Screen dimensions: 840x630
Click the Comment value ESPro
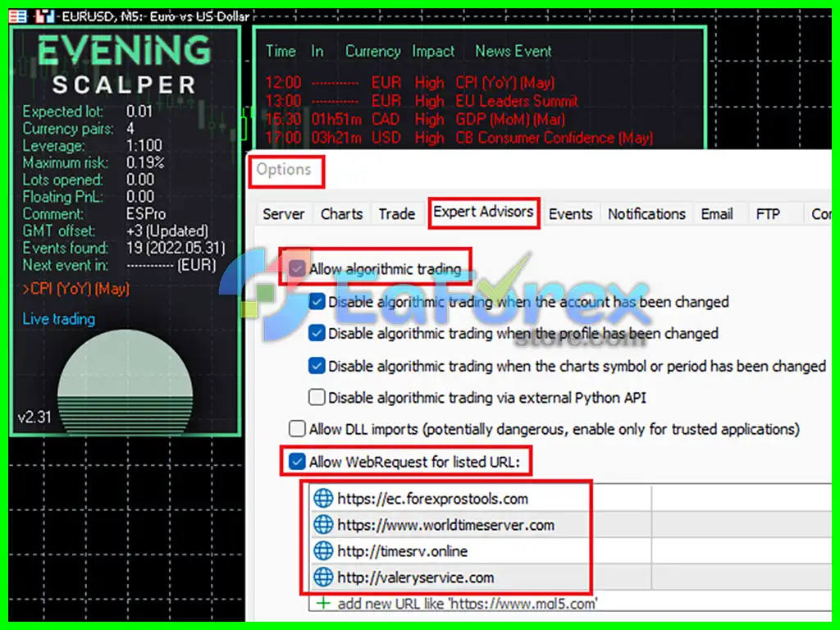pos(146,214)
